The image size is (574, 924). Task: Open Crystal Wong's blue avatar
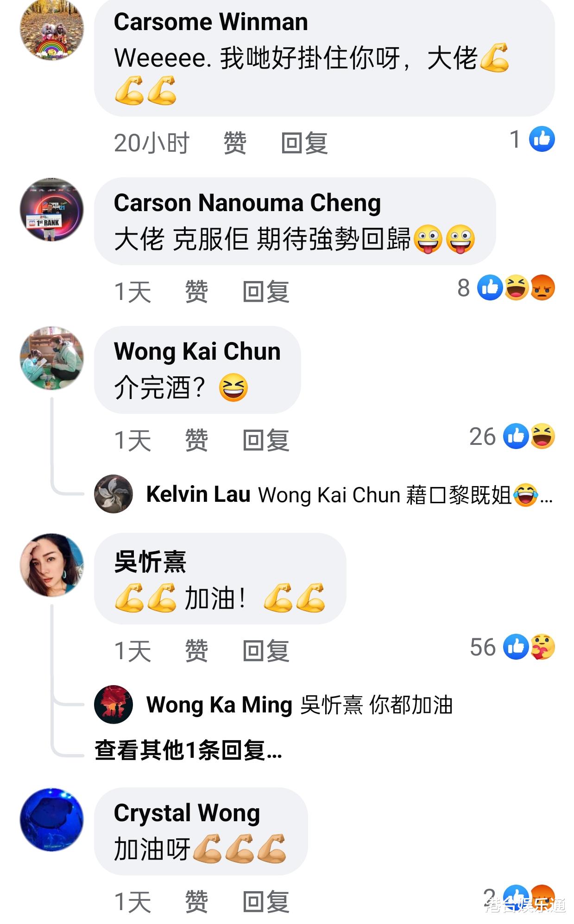point(52,820)
